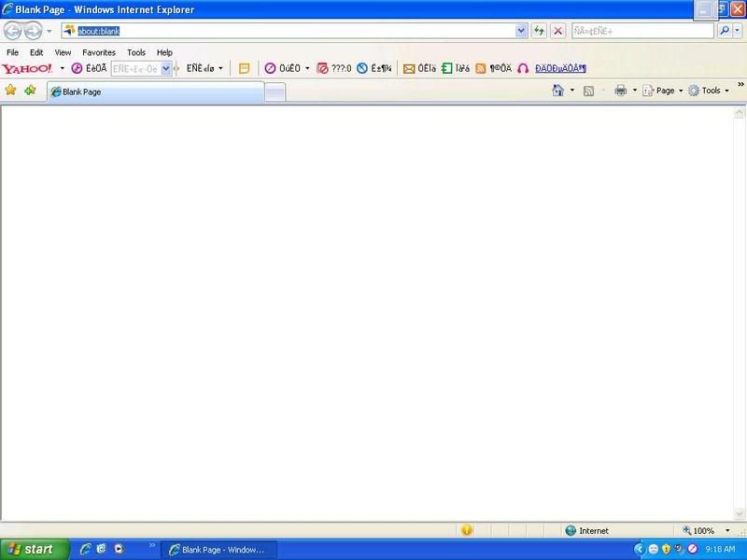Click the Yahoo toolbar mail envelope icon
The image size is (747, 560).
pyautogui.click(x=409, y=68)
